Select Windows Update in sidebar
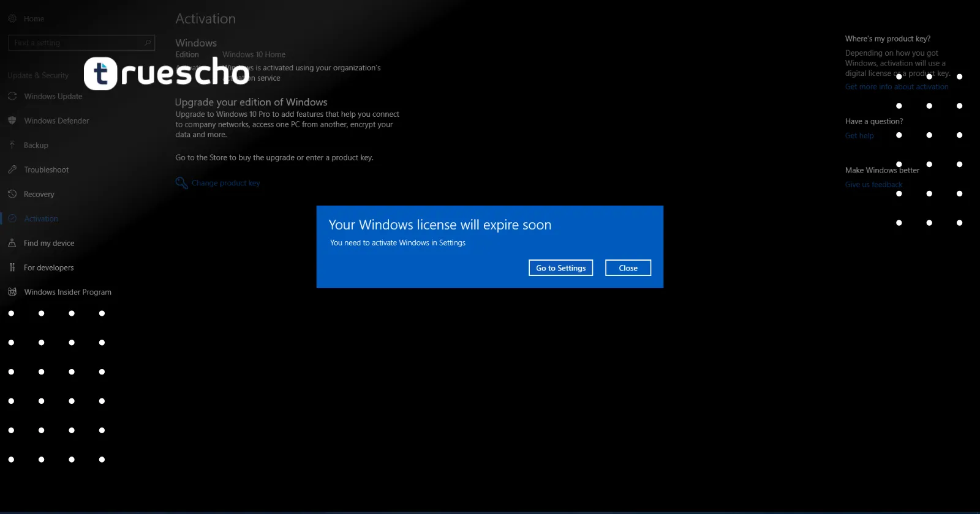This screenshot has width=980, height=514. pos(53,96)
